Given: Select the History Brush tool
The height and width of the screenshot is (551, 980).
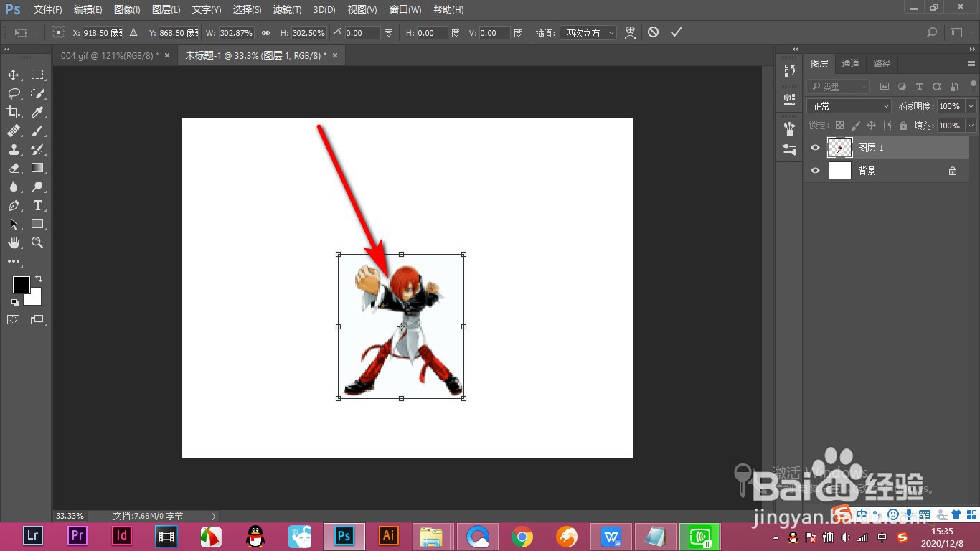Looking at the screenshot, I should click(x=37, y=149).
